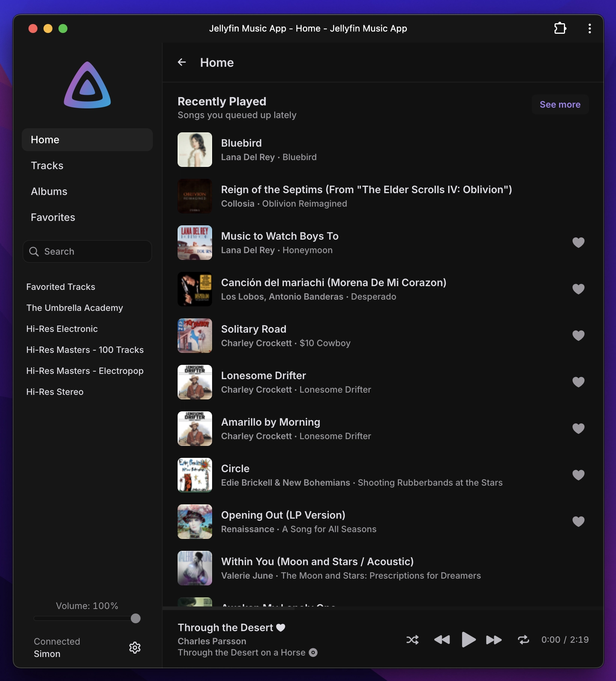Click the volume slider handle
This screenshot has height=681, width=616.
click(136, 618)
